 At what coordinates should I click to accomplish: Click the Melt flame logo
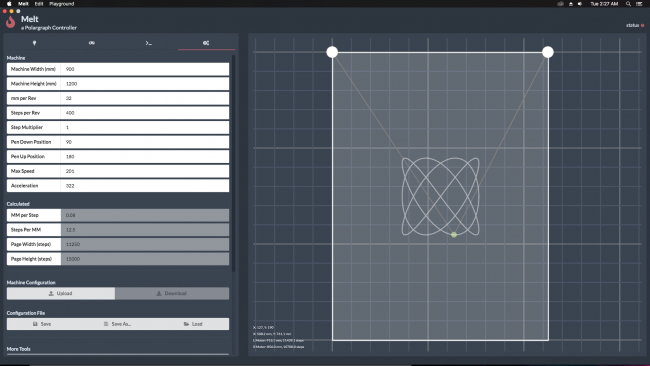pos(11,22)
